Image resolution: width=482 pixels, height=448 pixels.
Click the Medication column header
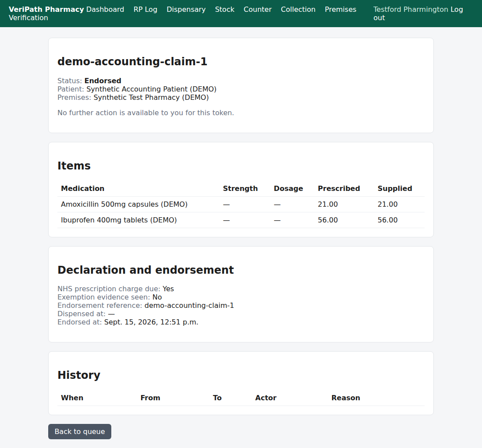click(x=82, y=188)
